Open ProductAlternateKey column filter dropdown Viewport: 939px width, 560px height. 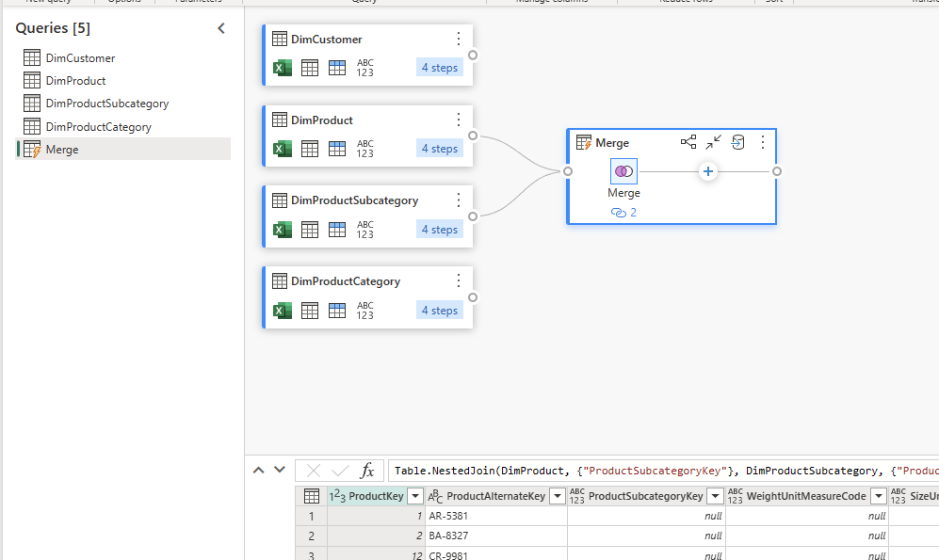coord(558,496)
